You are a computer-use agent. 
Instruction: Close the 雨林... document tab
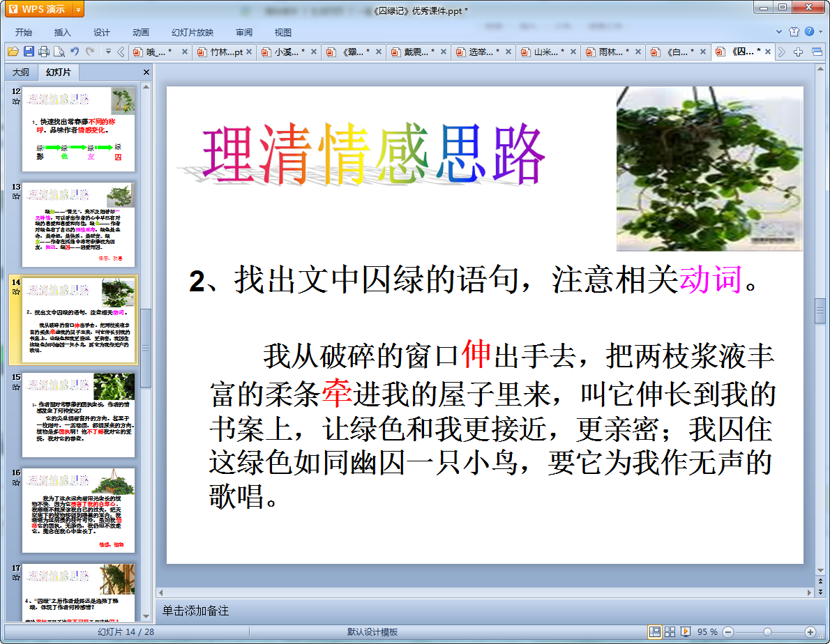[638, 52]
